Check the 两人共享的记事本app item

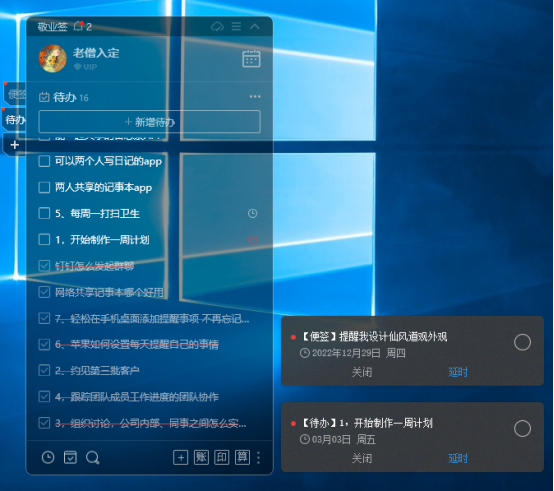point(44,188)
